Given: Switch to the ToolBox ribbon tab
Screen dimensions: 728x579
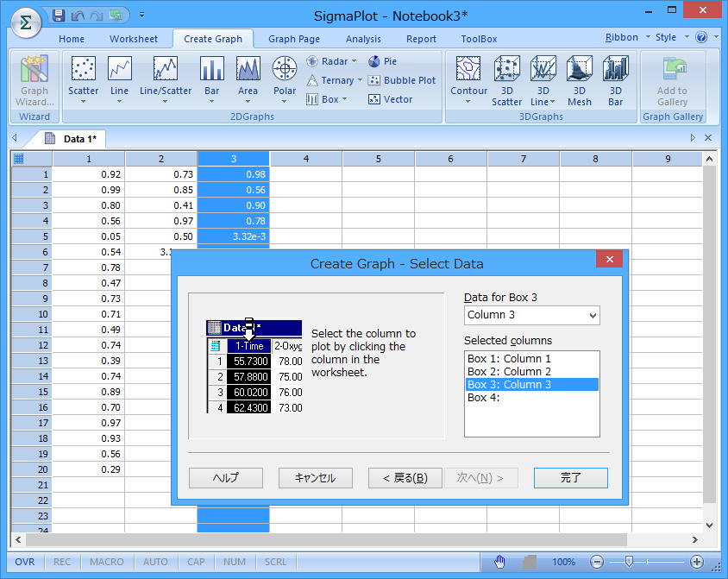Looking at the screenshot, I should tap(479, 39).
